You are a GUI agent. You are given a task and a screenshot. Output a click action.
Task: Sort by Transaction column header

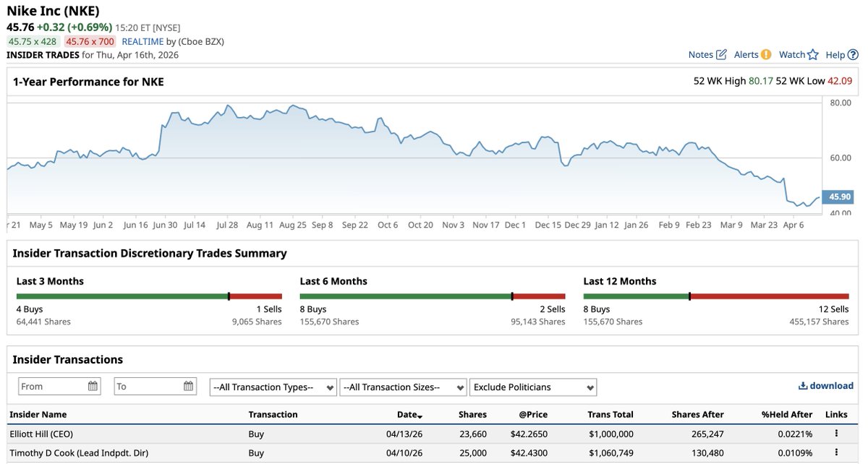[273, 414]
